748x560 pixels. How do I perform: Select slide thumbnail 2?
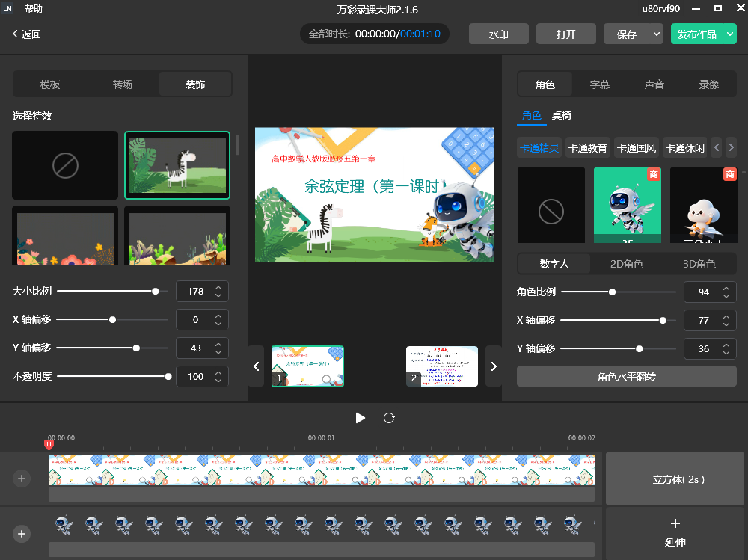[442, 366]
